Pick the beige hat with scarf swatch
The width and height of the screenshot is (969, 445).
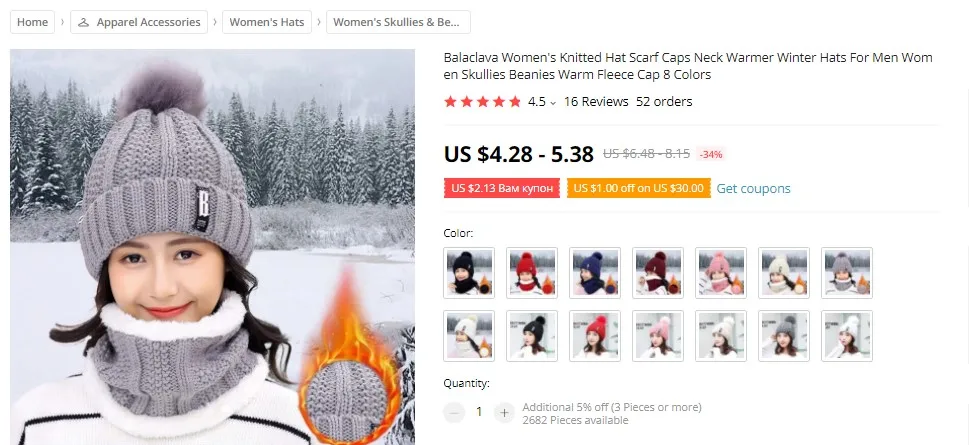[784, 273]
